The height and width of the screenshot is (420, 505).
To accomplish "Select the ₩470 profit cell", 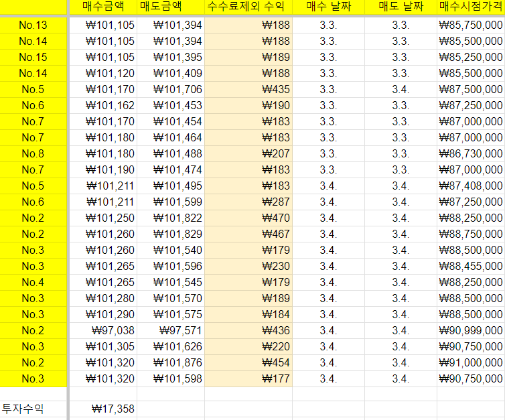I will [248, 218].
